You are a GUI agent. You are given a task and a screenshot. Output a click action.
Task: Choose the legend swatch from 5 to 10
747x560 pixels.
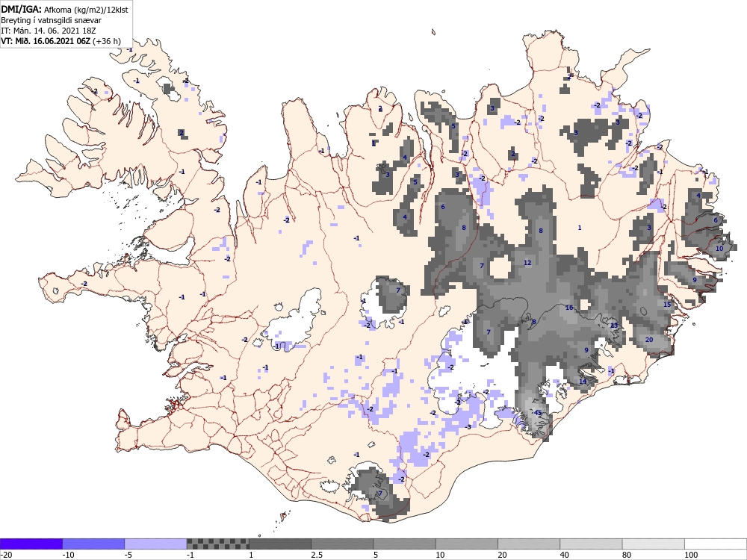pyautogui.click(x=404, y=544)
